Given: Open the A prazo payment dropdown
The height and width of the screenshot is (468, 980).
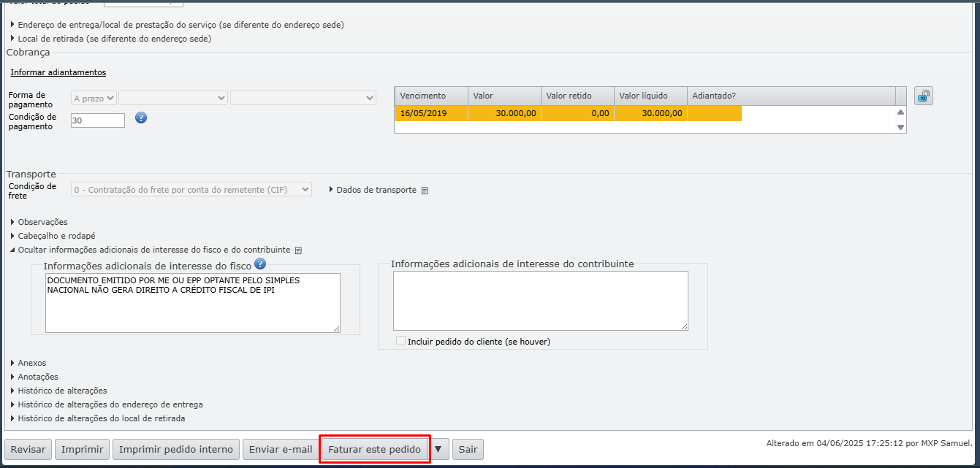Looking at the screenshot, I should 94,98.
